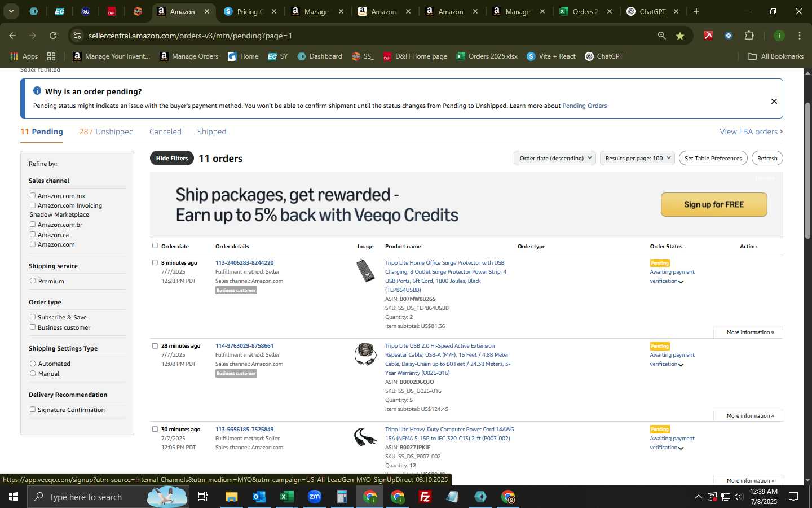Screen dimensions: 812x508
Task: Click the green profile avatar icon
Action: click(x=779, y=36)
